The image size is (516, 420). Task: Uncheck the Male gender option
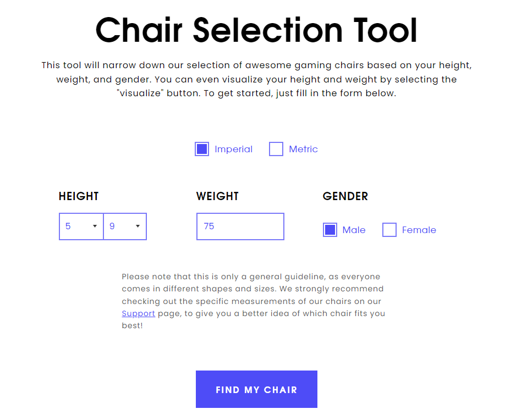330,230
